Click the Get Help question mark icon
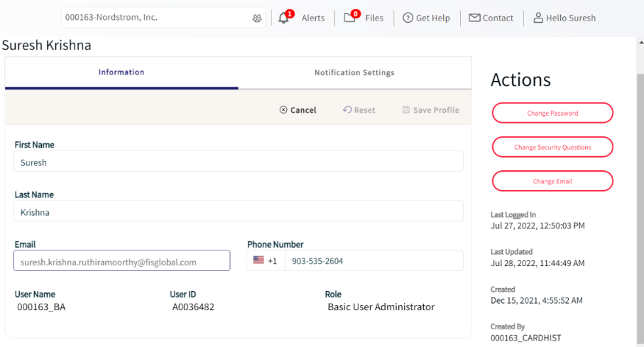Screen dimensions: 644x347 click(x=408, y=18)
